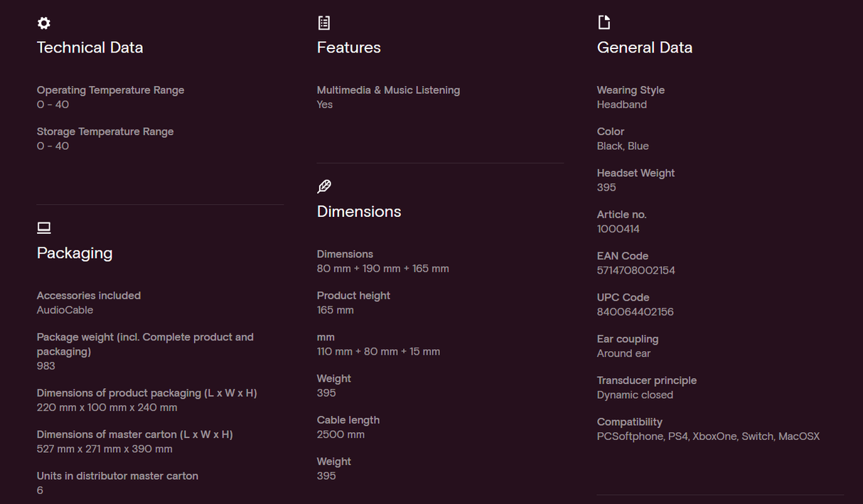Click the Dimensions section heading
The image size is (863, 504).
pyautogui.click(x=359, y=212)
